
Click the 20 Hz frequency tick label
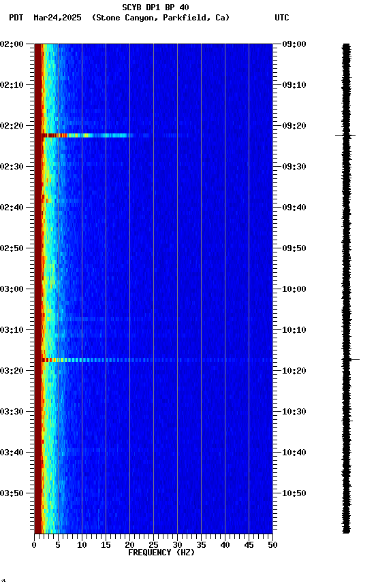(129, 545)
